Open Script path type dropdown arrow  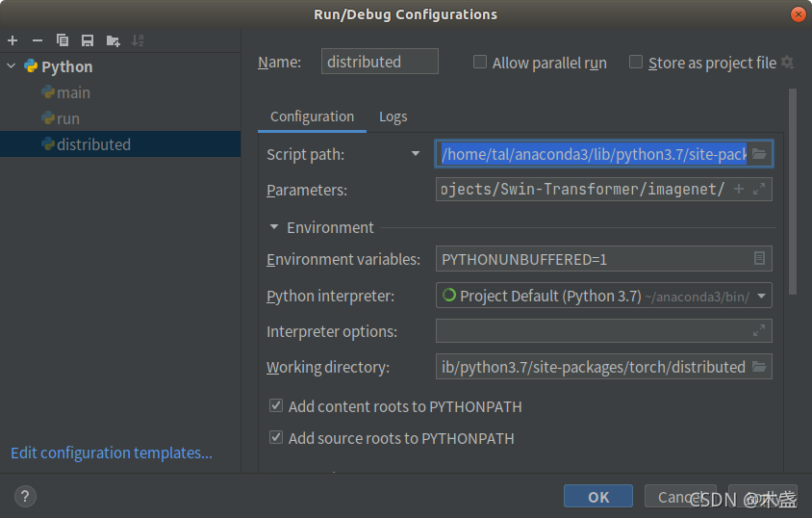tap(416, 154)
